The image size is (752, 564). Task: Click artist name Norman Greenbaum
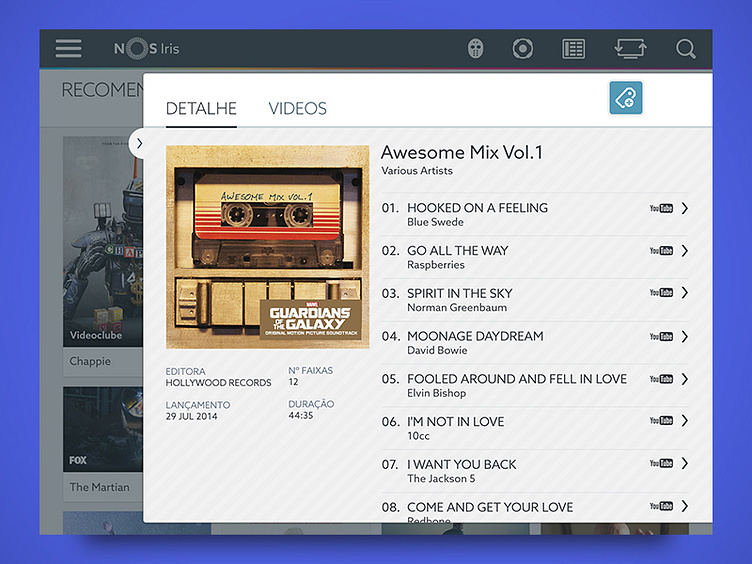457,307
